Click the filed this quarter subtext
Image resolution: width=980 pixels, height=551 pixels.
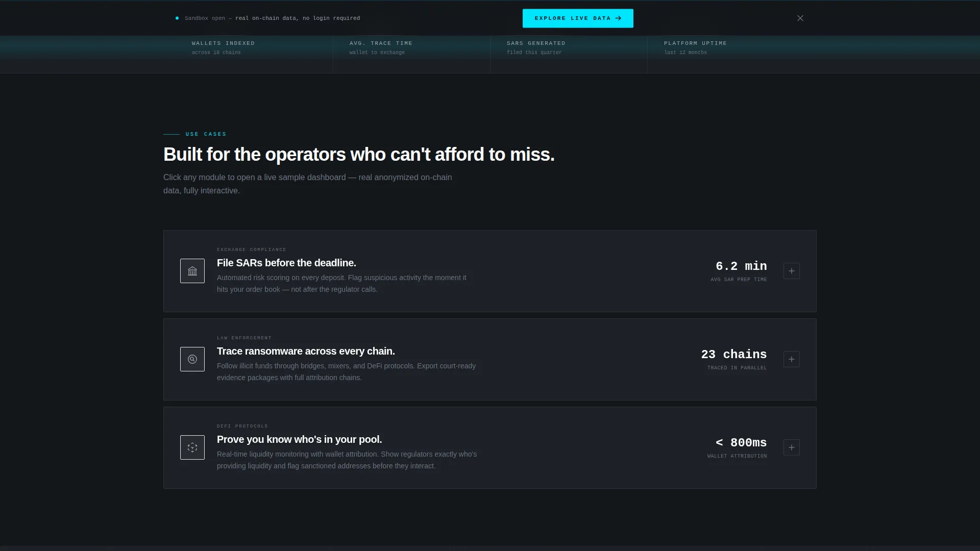[534, 53]
